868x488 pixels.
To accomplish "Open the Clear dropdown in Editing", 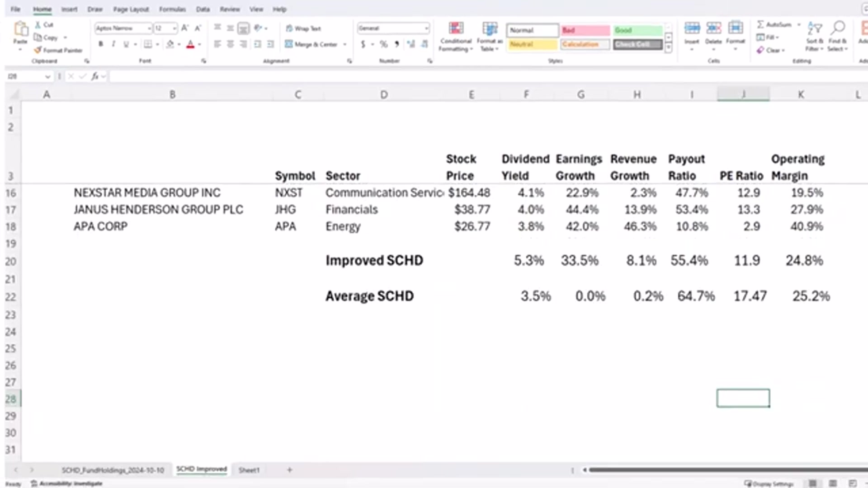I will click(771, 50).
